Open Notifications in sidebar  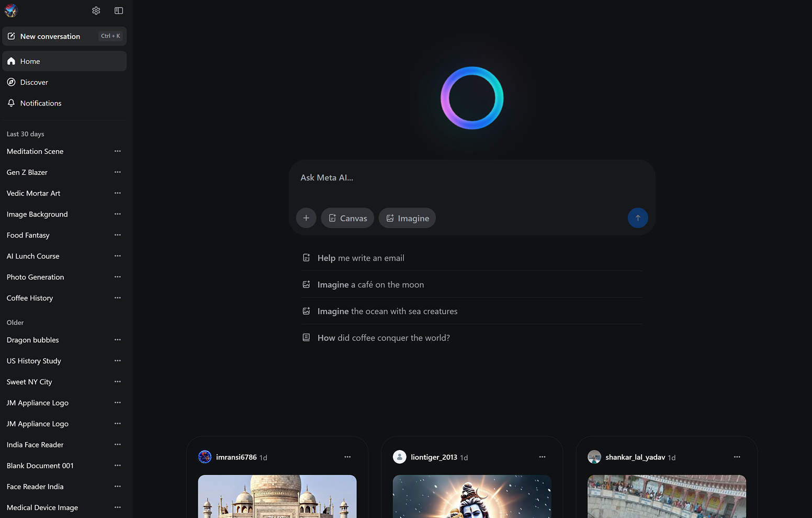tap(64, 103)
